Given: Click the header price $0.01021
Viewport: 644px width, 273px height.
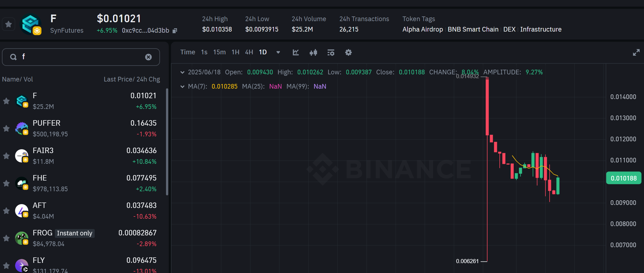Looking at the screenshot, I should (x=119, y=19).
